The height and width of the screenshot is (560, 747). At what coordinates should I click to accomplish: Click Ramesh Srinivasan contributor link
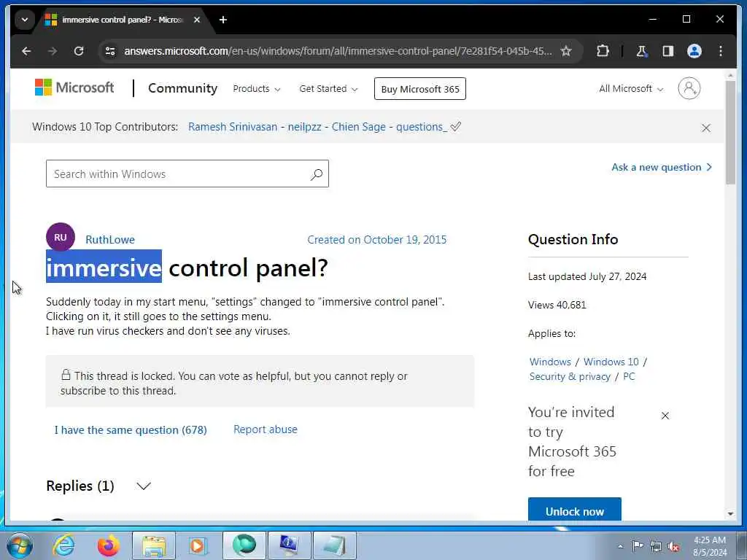point(233,127)
